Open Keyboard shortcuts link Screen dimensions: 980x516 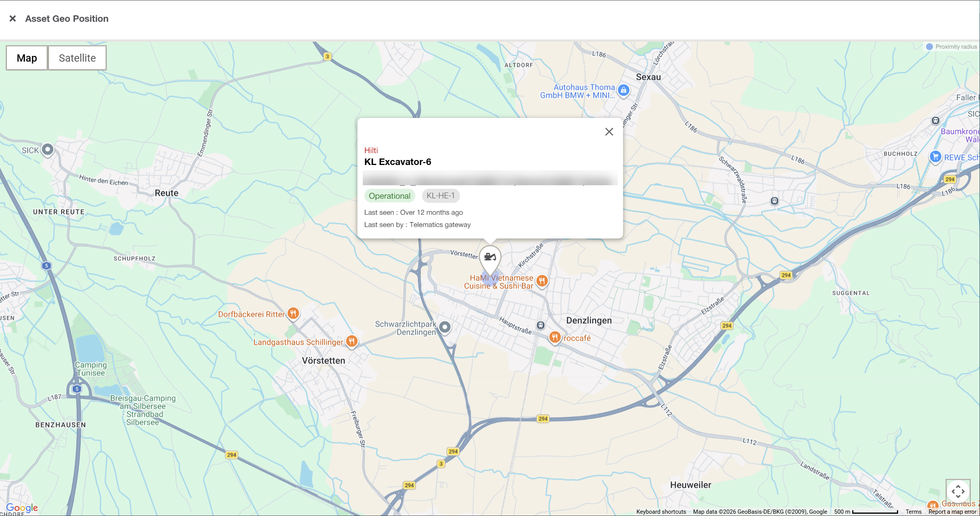[661, 511]
